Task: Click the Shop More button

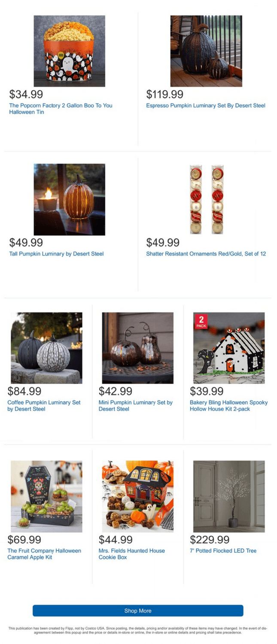Action: [138, 611]
